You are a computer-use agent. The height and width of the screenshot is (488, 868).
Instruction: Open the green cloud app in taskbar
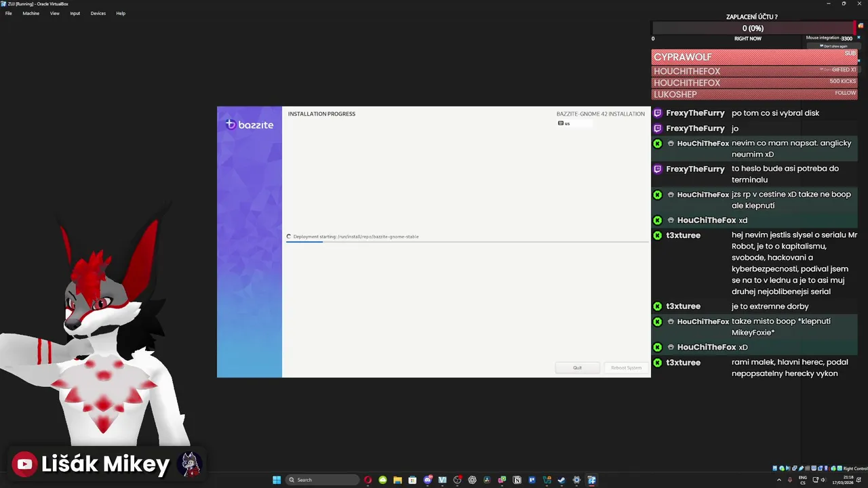tap(382, 480)
